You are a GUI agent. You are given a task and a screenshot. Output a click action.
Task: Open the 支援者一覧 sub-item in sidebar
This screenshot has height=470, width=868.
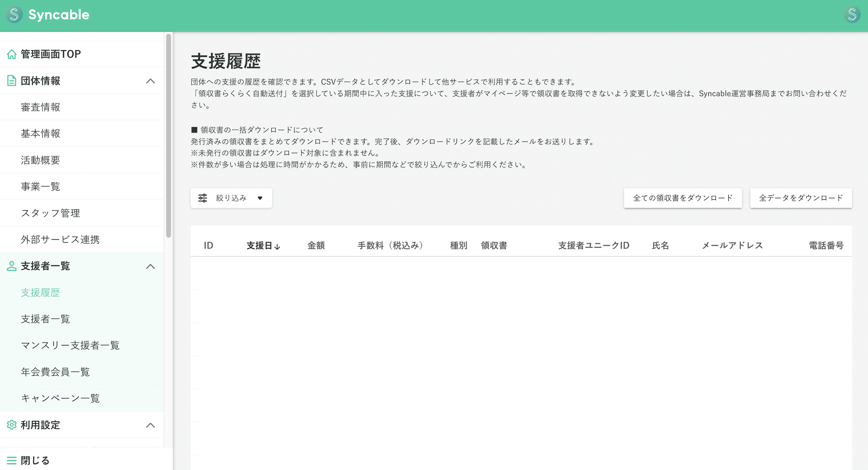pos(82,319)
